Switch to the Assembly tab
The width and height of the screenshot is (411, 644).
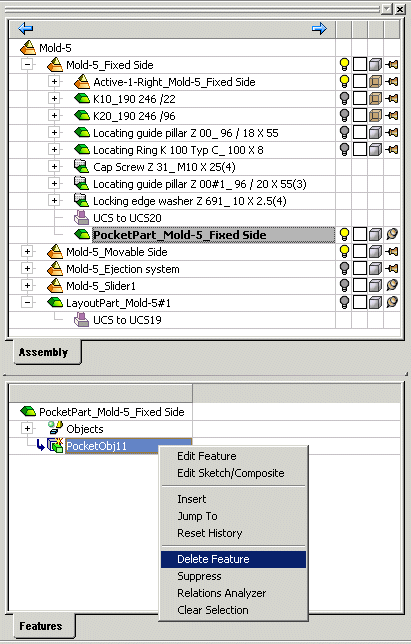(44, 352)
